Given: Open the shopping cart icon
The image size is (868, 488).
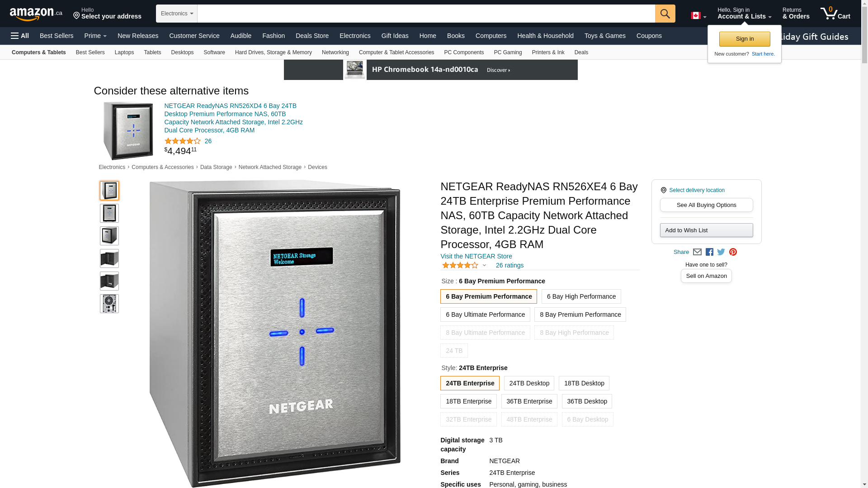Looking at the screenshot, I should [835, 14].
